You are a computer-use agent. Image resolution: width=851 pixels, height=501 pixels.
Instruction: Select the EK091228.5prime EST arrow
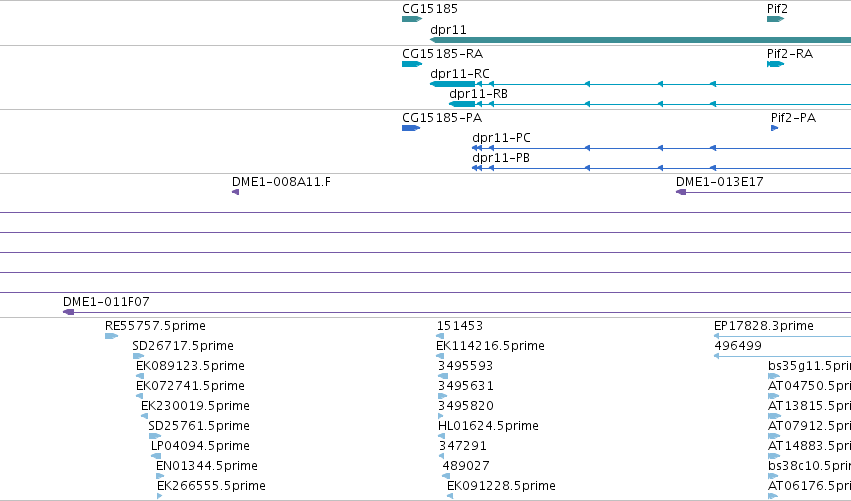point(450,496)
